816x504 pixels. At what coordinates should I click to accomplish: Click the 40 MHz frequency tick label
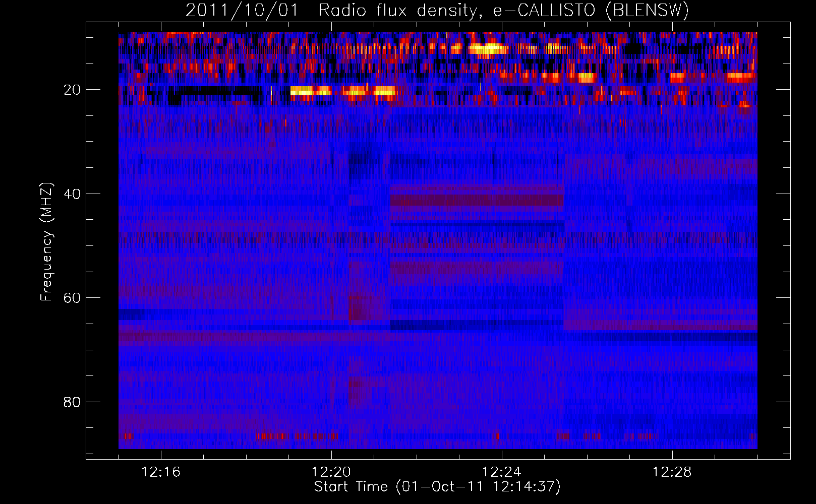(72, 194)
